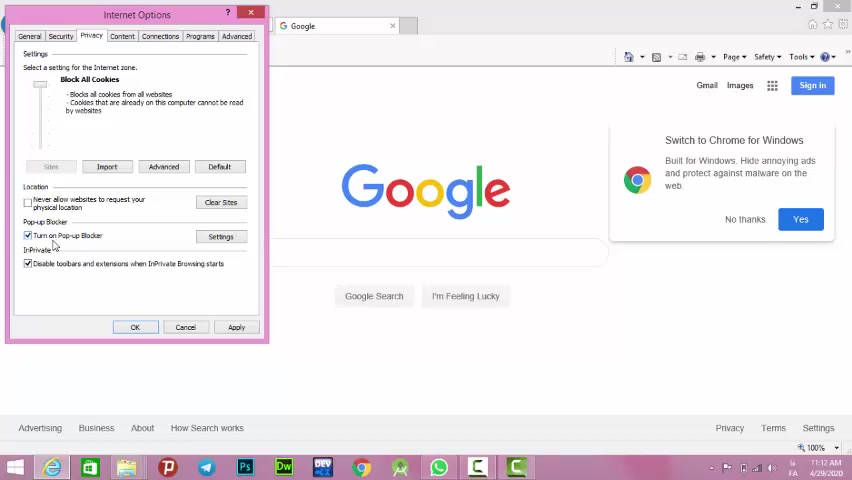Open Telegram from the taskbar
The height and width of the screenshot is (480, 852).
[206, 467]
